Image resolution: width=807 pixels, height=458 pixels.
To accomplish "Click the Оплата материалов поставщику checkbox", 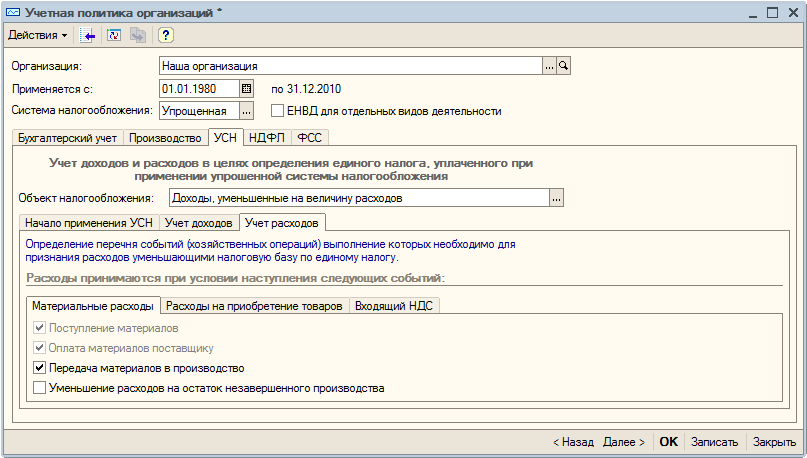I will tap(39, 348).
